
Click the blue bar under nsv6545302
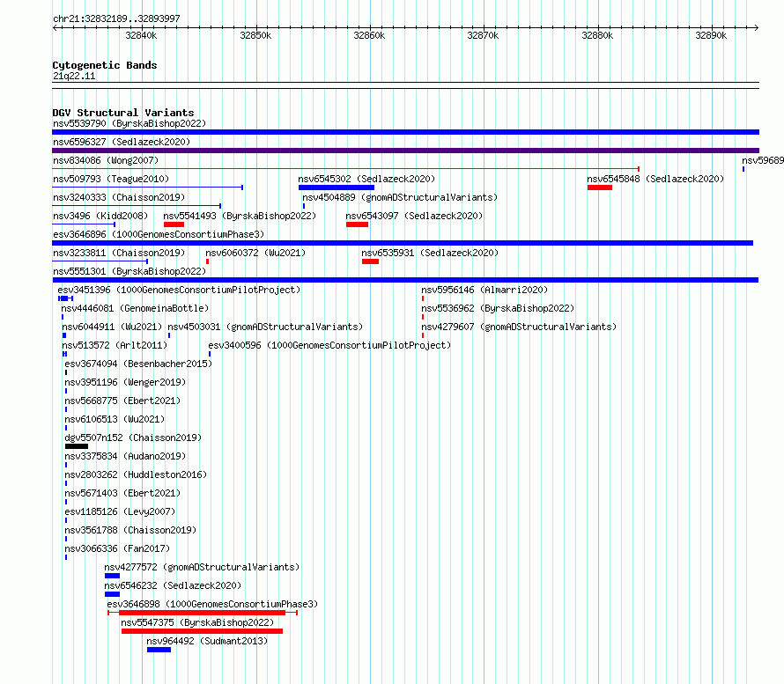[337, 188]
